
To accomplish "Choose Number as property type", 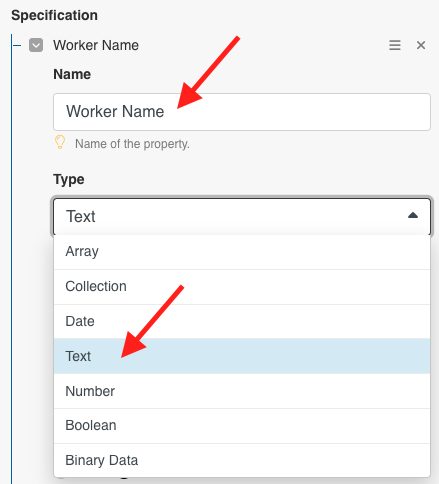I will click(x=242, y=391).
